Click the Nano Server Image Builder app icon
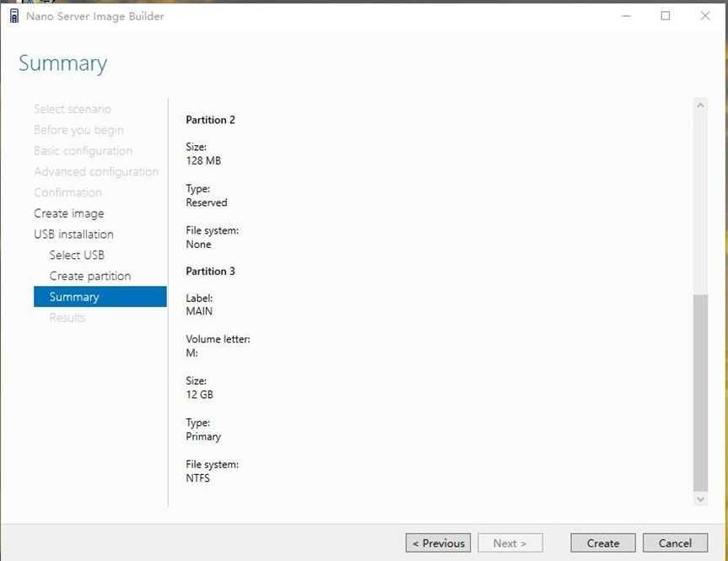Viewport: 728px width, 561px height. (14, 16)
